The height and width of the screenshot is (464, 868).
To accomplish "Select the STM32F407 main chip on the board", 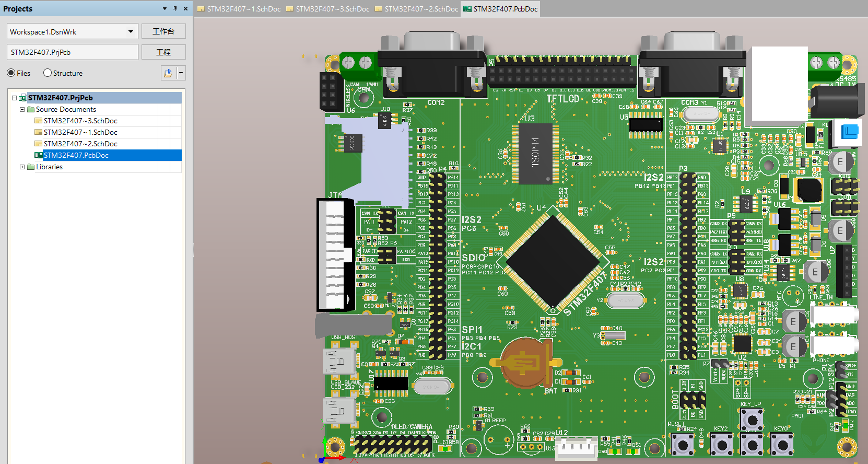I will click(554, 261).
